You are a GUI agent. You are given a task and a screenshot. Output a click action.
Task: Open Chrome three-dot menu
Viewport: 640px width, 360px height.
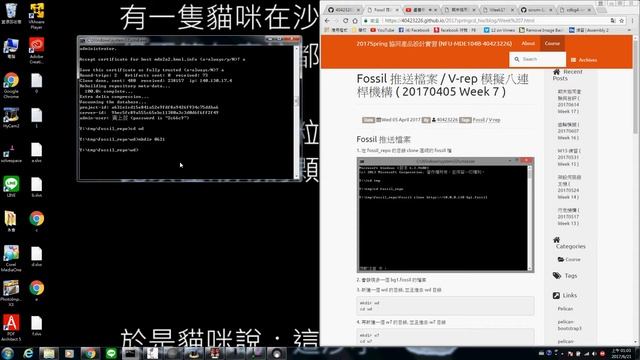click(x=633, y=20)
